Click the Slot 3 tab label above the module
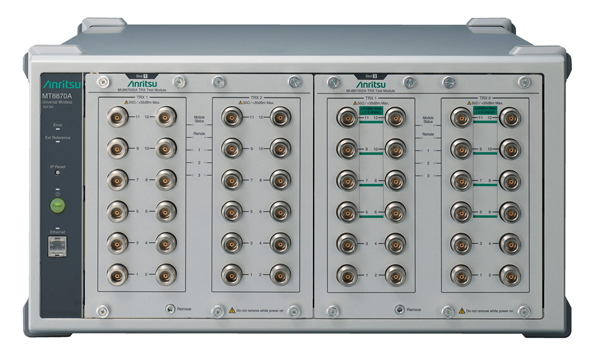The height and width of the screenshot is (363, 599). tap(371, 76)
